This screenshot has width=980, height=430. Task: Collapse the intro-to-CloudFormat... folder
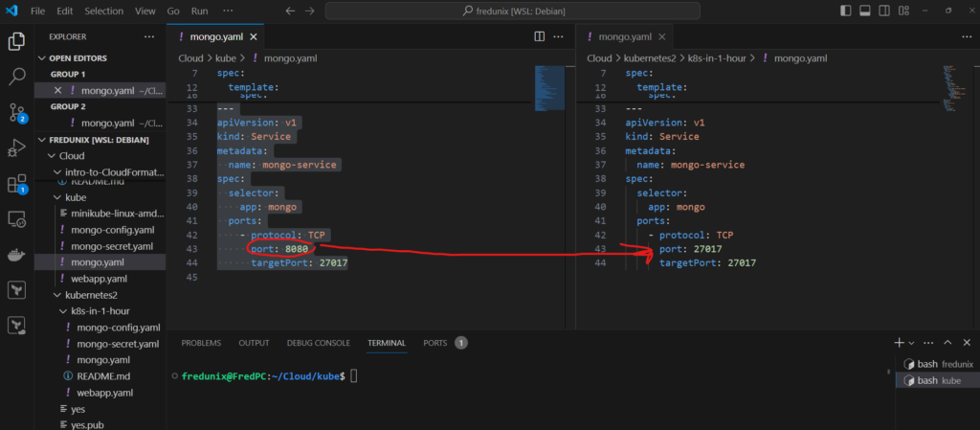(x=108, y=171)
